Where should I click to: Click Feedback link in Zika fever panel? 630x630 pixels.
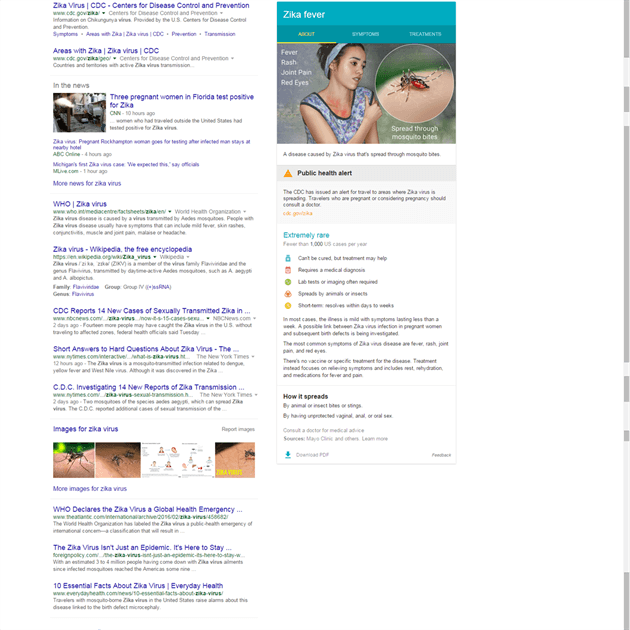pos(441,455)
